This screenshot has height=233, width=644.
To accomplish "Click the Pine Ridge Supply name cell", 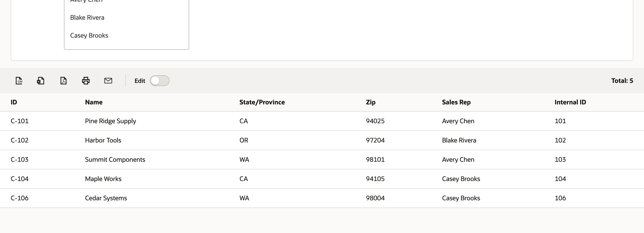I will coord(110,121).
